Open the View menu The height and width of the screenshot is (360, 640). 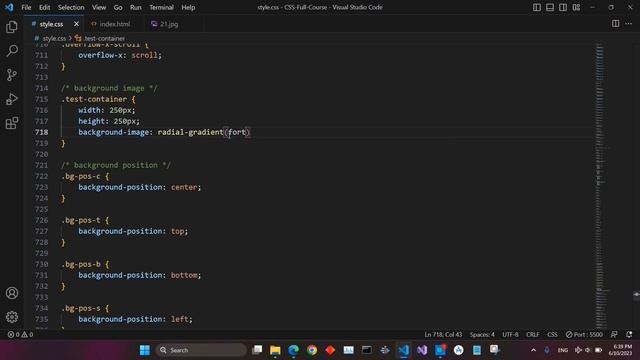click(99, 7)
